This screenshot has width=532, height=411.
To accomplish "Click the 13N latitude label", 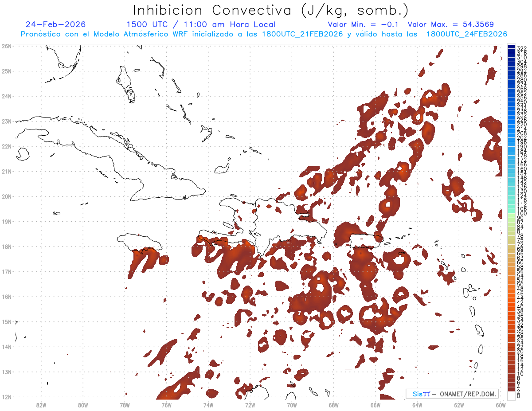I will (7, 372).
